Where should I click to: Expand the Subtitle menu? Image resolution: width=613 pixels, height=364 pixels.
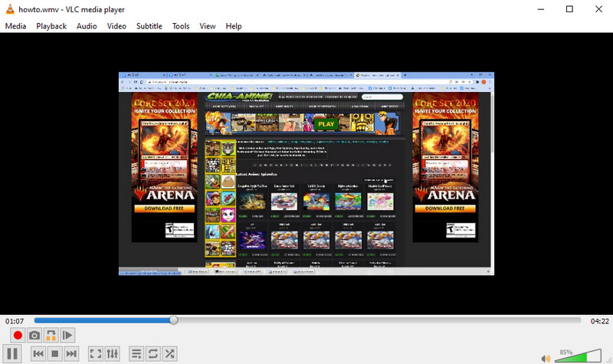tap(149, 26)
